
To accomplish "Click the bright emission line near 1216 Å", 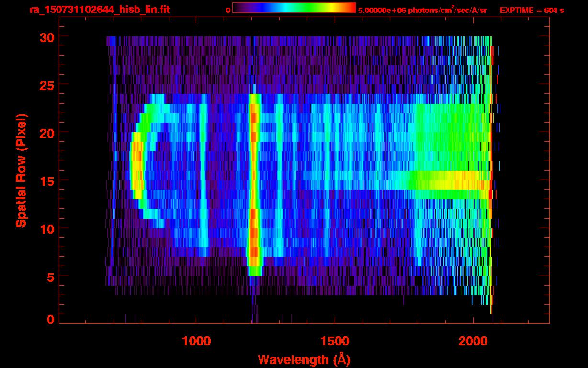I will click(254, 184).
